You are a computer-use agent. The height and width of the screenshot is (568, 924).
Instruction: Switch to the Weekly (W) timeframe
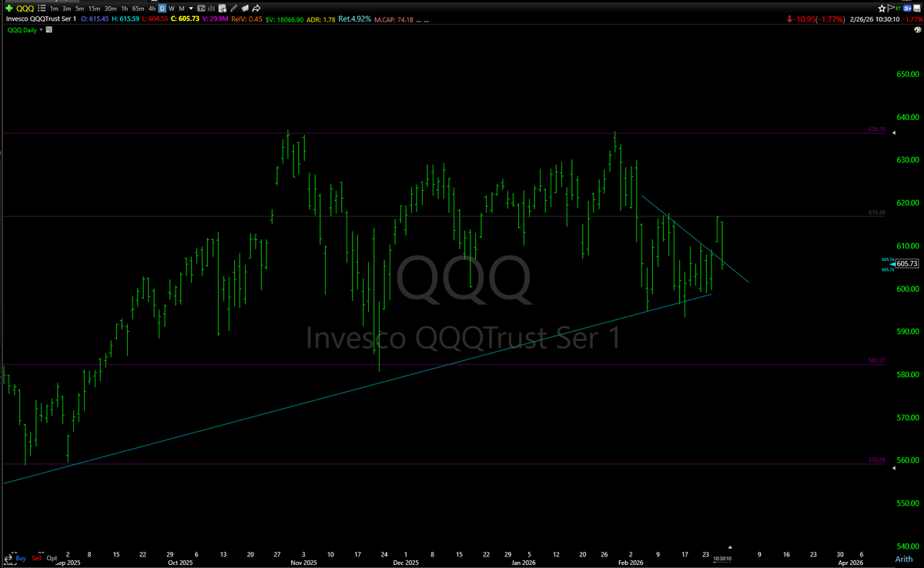(172, 8)
